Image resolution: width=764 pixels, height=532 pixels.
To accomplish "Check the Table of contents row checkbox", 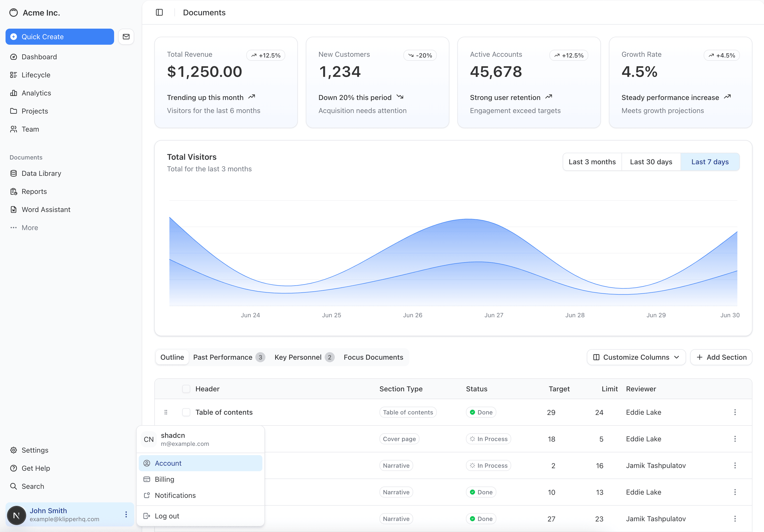I will point(186,412).
